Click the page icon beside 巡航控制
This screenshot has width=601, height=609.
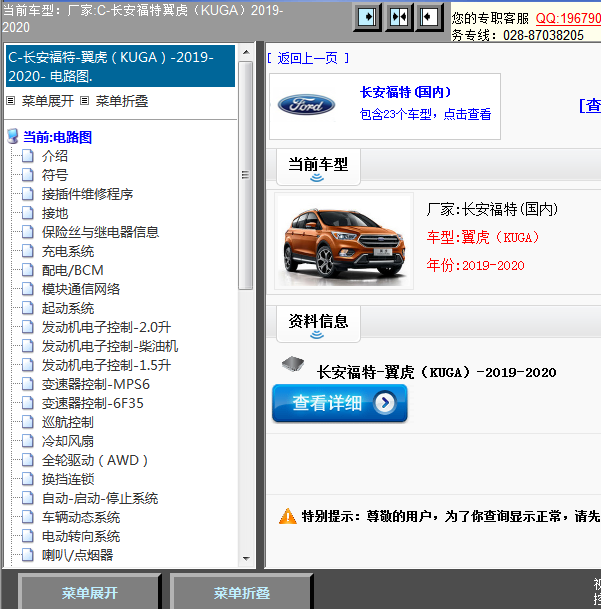(x=28, y=422)
